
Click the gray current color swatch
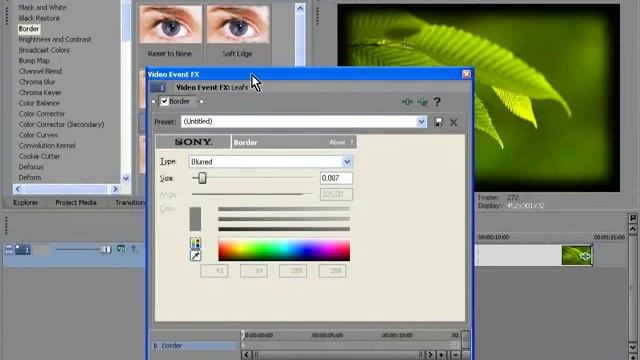[196, 219]
